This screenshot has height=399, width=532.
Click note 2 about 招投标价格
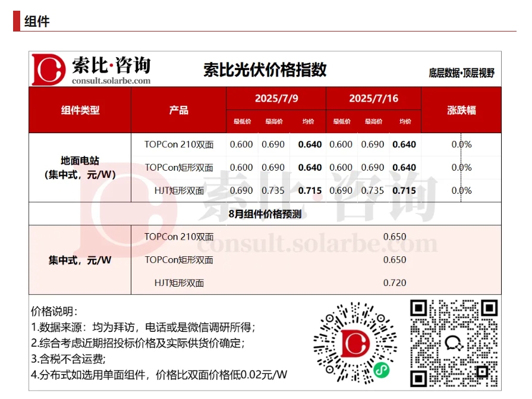coord(138,343)
